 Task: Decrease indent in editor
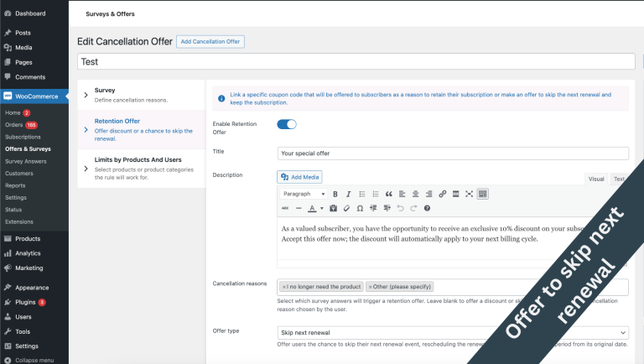373,208
